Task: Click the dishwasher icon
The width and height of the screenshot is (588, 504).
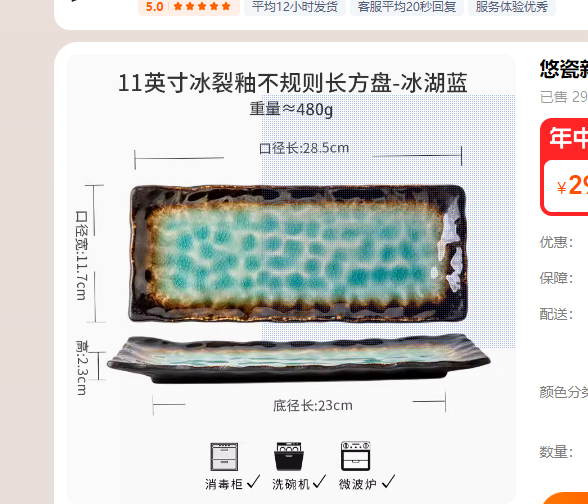Action: tap(289, 456)
